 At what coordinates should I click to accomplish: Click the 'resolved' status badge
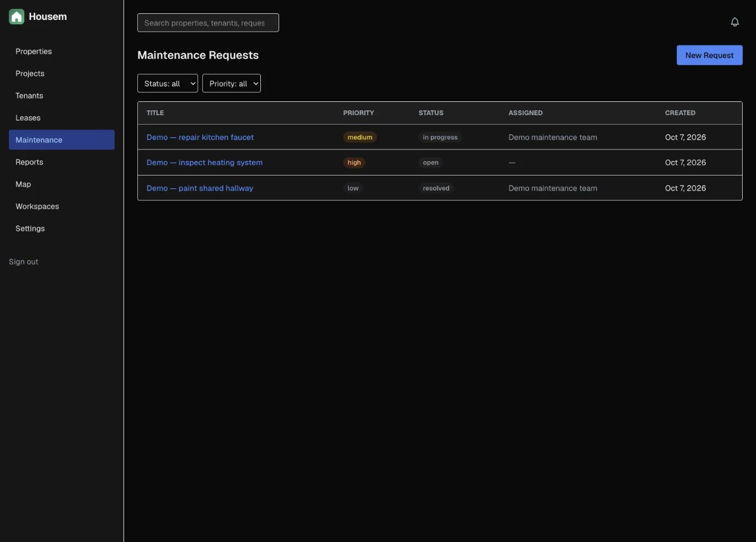pyautogui.click(x=436, y=188)
